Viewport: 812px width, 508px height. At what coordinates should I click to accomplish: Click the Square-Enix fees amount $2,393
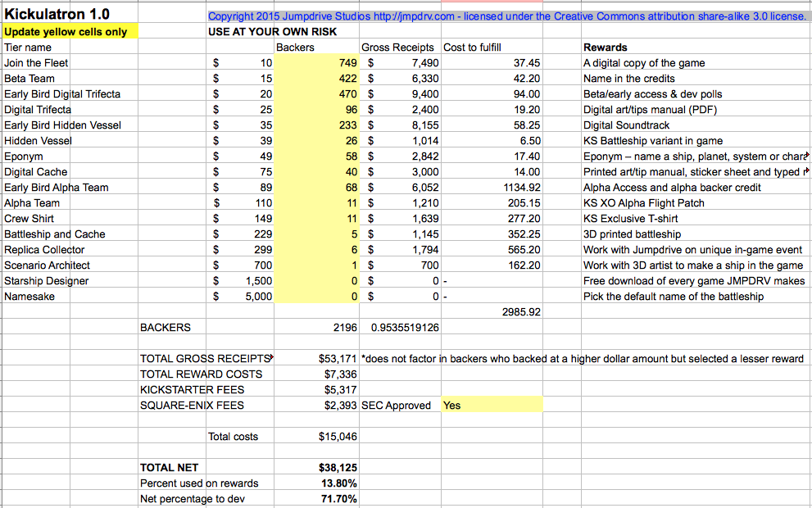click(x=340, y=405)
